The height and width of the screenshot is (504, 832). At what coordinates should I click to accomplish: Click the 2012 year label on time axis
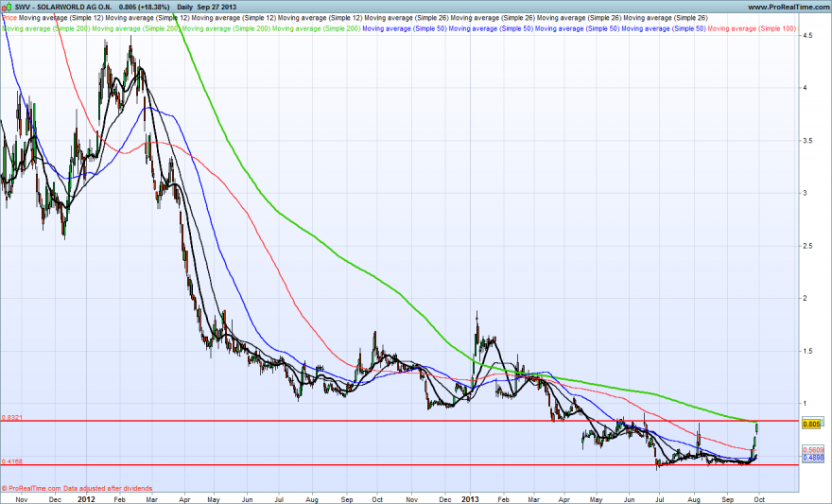coord(86,499)
